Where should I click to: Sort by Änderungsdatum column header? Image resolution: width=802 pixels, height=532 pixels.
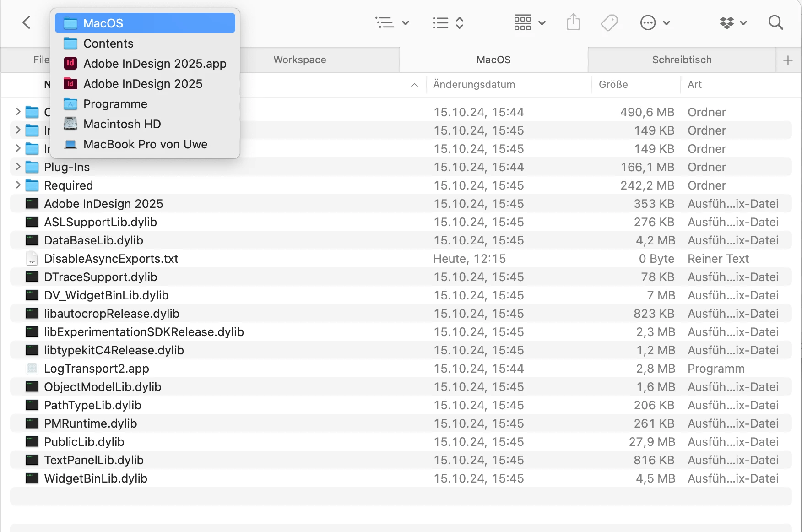coord(474,84)
